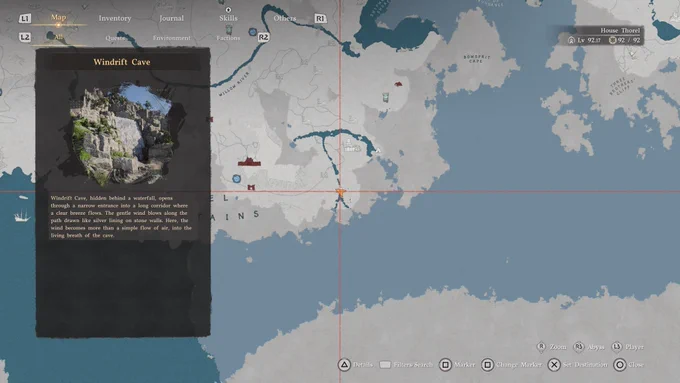Click the Abyss label
This screenshot has height=383, width=680.
coord(595,347)
